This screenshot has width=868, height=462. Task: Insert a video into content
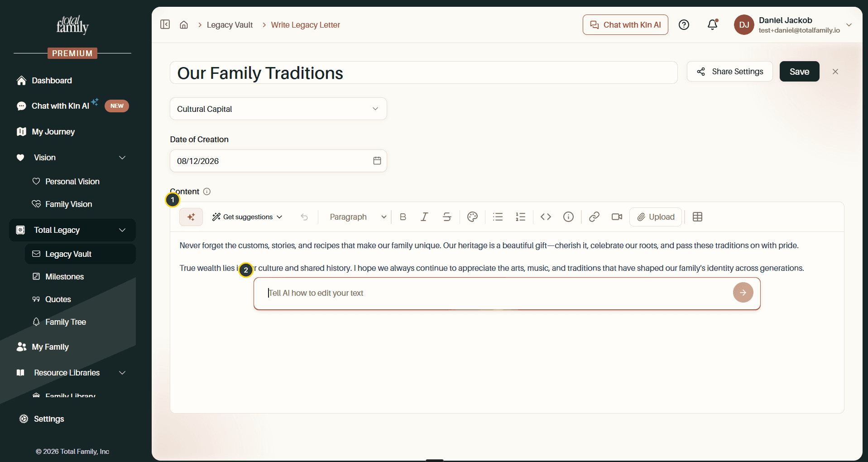coord(617,217)
